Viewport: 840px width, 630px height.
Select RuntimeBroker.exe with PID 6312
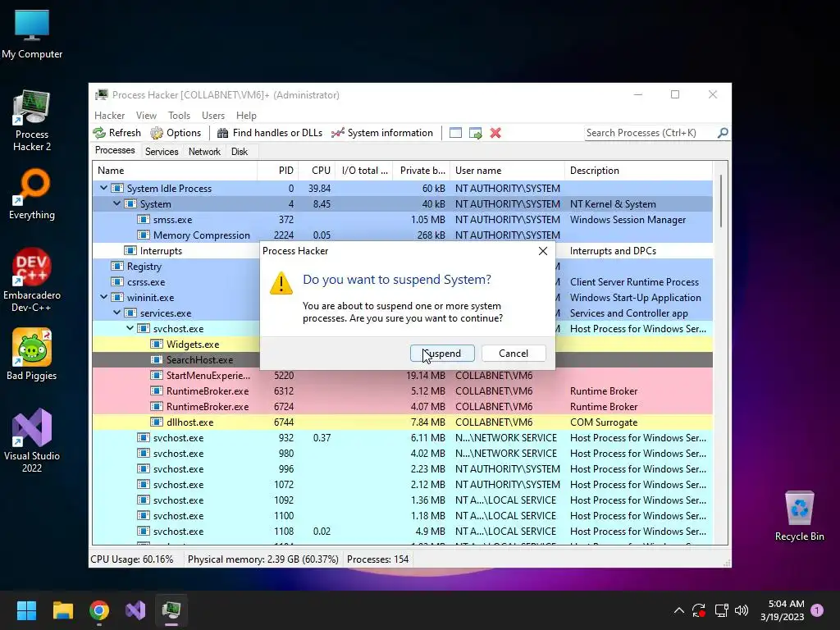[402, 391]
